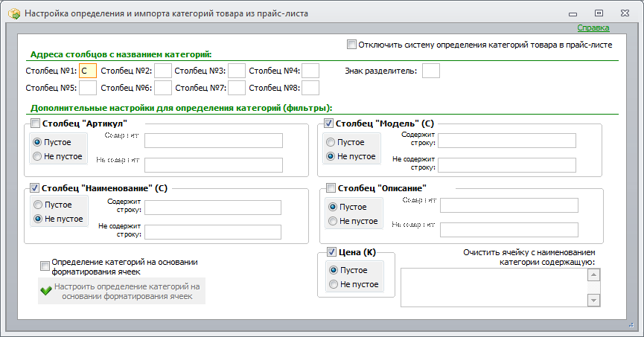Select Пустое under Столбец "Наименование"
Screen dimensions: 644x337
pos(38,205)
